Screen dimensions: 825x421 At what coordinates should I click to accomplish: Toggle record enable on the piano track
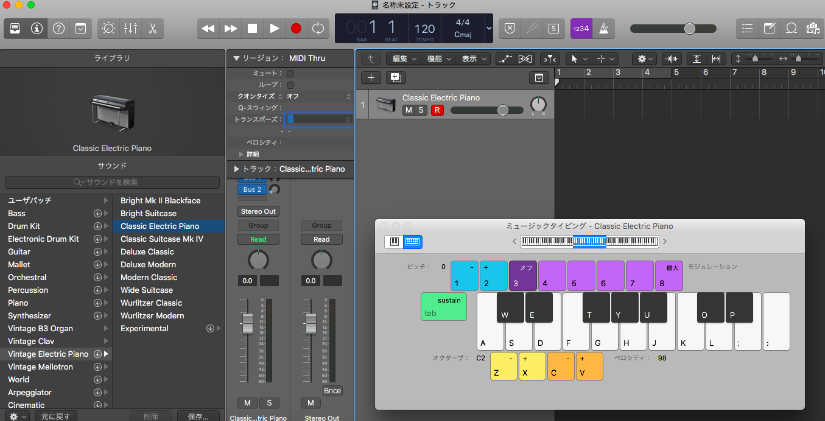pyautogui.click(x=437, y=110)
